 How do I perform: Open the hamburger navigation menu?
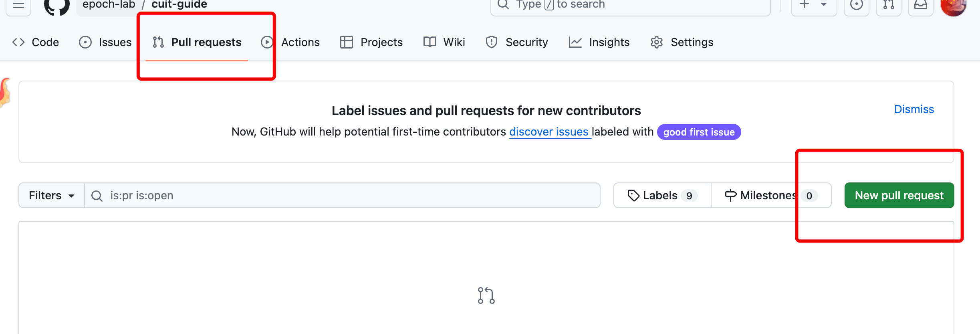18,6
